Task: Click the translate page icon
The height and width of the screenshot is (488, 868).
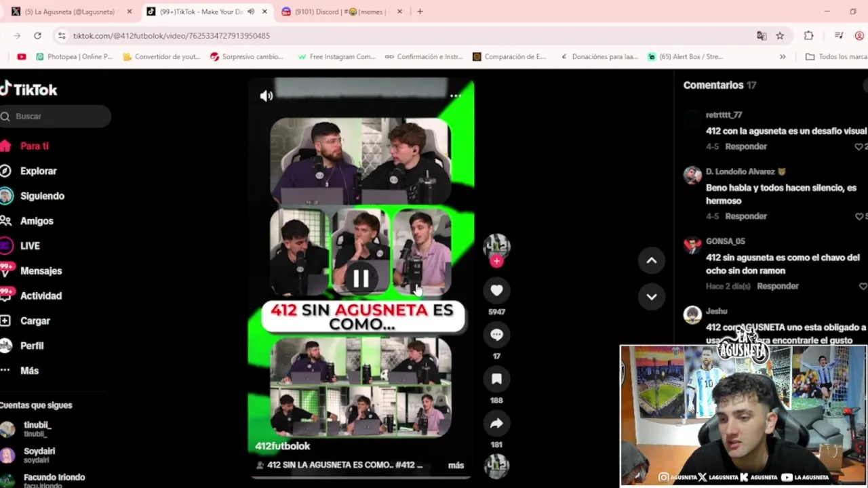Action: click(762, 36)
